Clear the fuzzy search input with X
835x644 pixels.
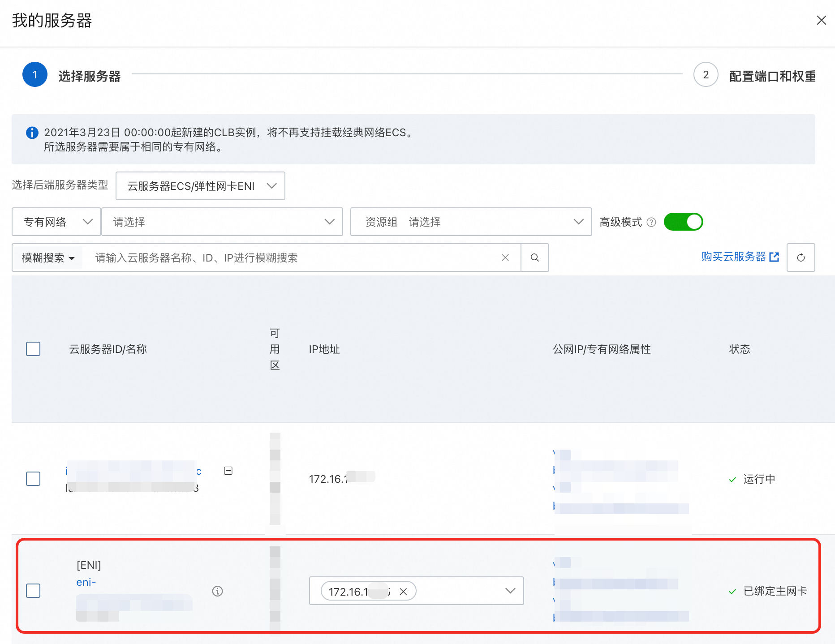tap(505, 258)
